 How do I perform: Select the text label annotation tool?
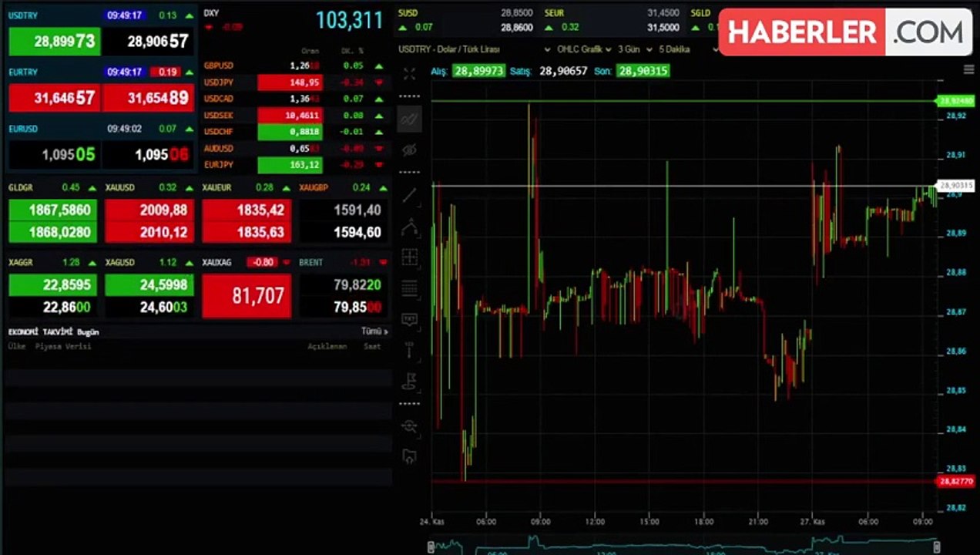(409, 318)
